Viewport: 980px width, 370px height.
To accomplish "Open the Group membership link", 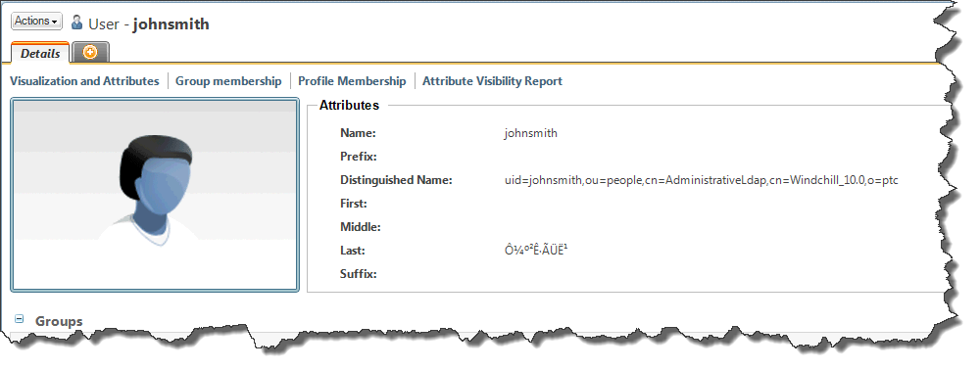I will click(228, 81).
